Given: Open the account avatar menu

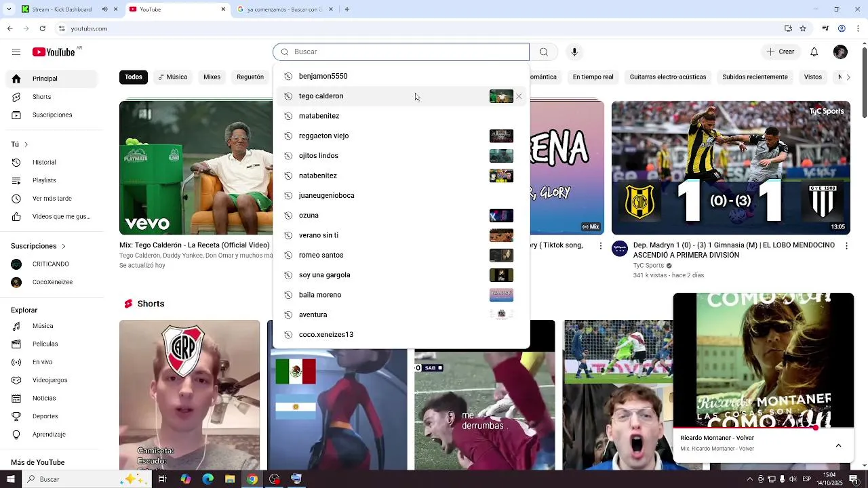Looking at the screenshot, I should tap(840, 52).
